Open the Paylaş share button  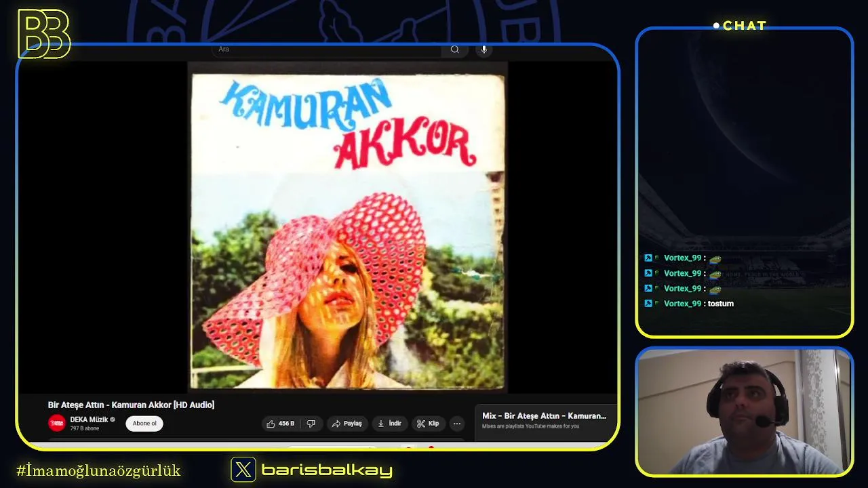(x=347, y=424)
